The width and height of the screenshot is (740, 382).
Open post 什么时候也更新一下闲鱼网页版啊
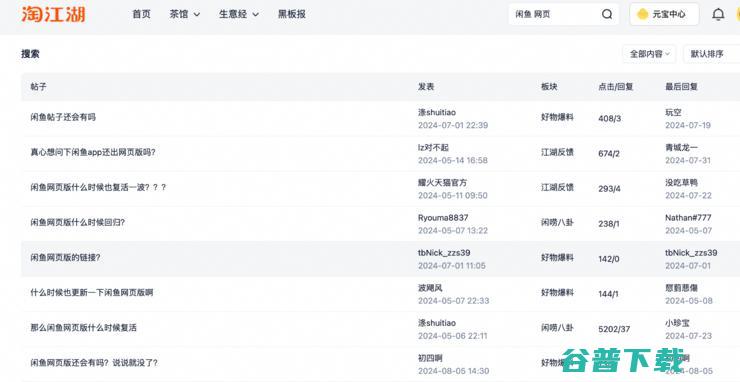coord(92,292)
